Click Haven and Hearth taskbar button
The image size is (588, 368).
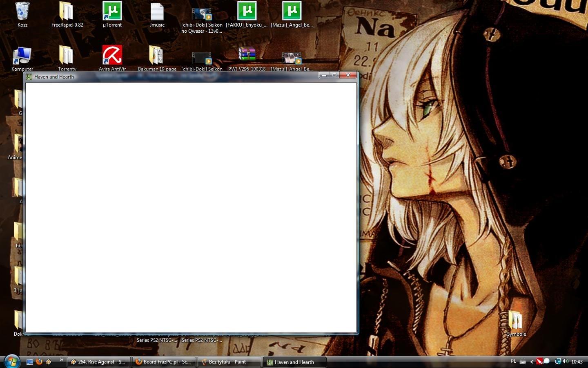click(x=294, y=362)
